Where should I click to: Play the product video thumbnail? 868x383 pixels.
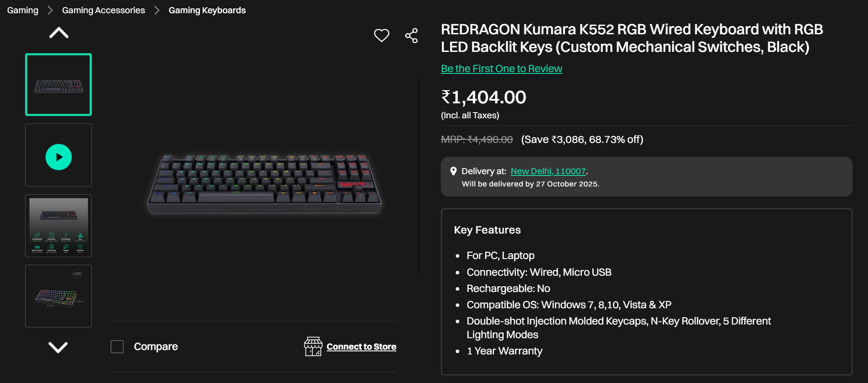coord(58,157)
